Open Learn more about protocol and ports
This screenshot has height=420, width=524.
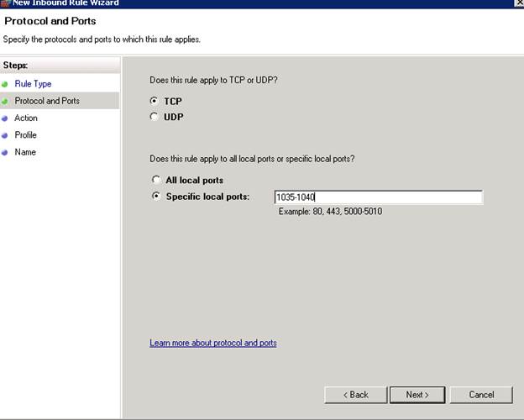point(212,343)
